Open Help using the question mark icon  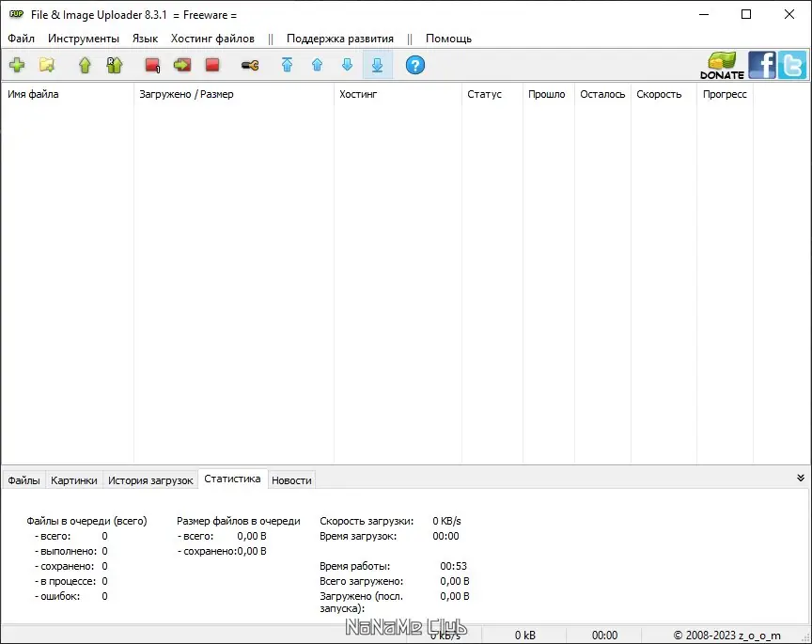tap(414, 65)
